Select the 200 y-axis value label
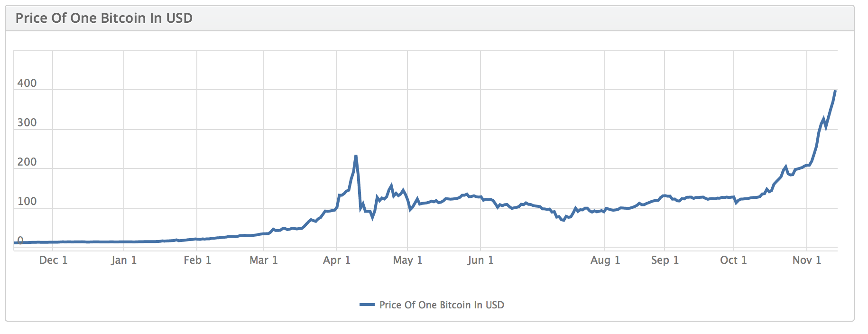The height and width of the screenshot is (334, 868). (27, 162)
